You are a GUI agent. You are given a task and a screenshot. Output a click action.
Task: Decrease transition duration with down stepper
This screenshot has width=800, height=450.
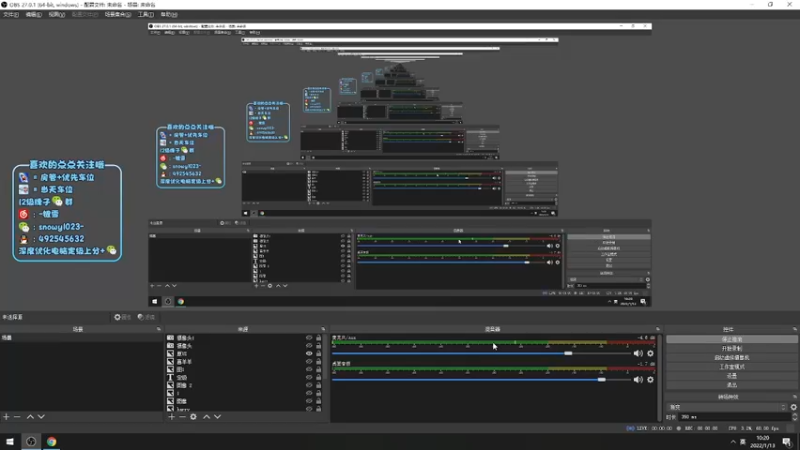click(794, 419)
